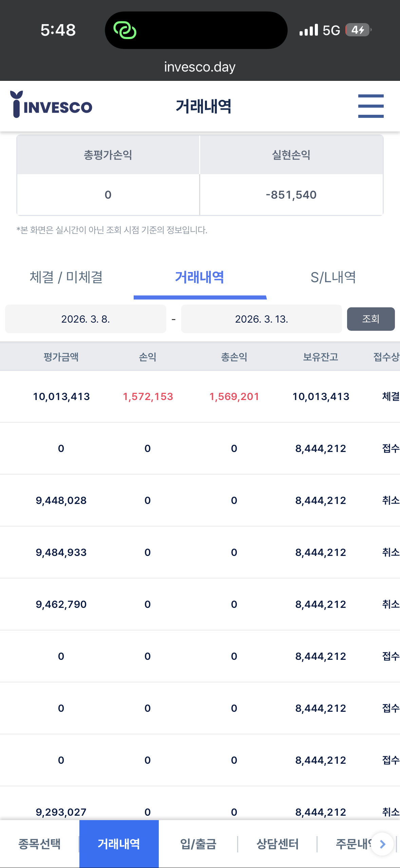Go to 종목선택 in bottom navigation
This screenshot has height=868, width=400.
39,844
